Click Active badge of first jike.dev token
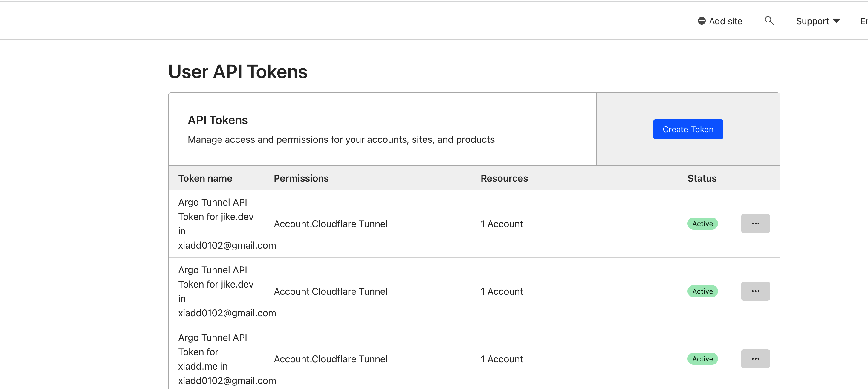 [x=702, y=224]
